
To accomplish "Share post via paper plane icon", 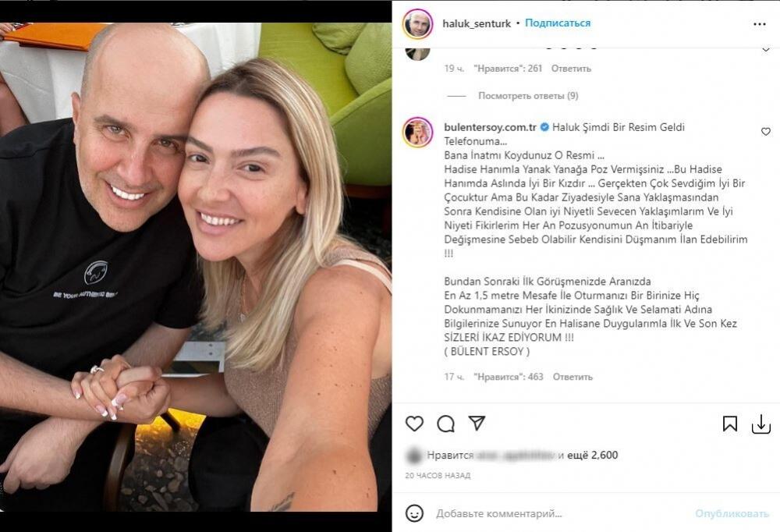I will tap(477, 423).
